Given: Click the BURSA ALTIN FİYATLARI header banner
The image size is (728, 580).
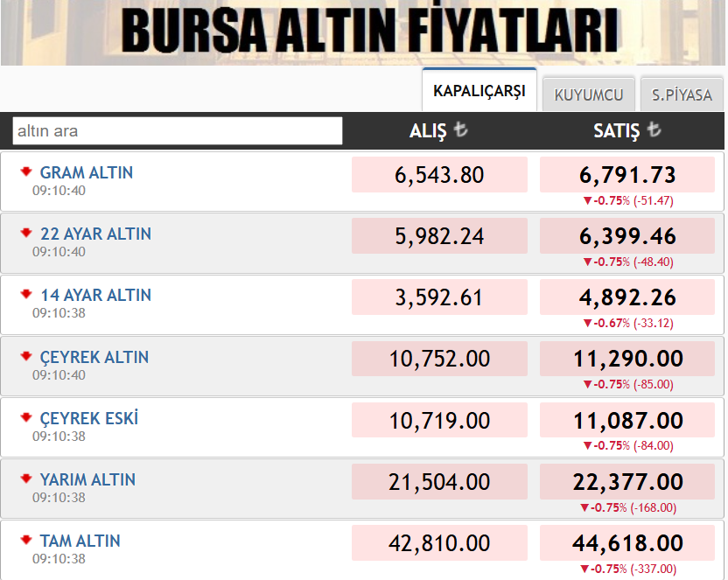Looking at the screenshot, I should coord(364,31).
